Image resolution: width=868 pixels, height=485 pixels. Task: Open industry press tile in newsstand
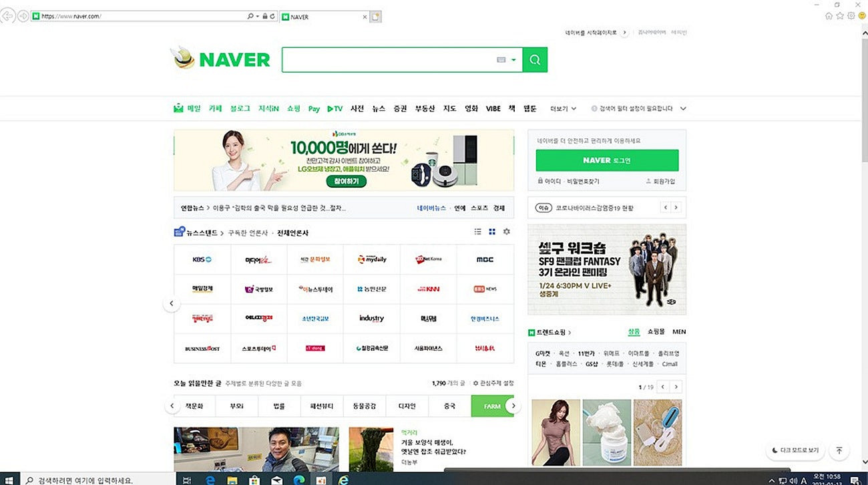(x=372, y=319)
